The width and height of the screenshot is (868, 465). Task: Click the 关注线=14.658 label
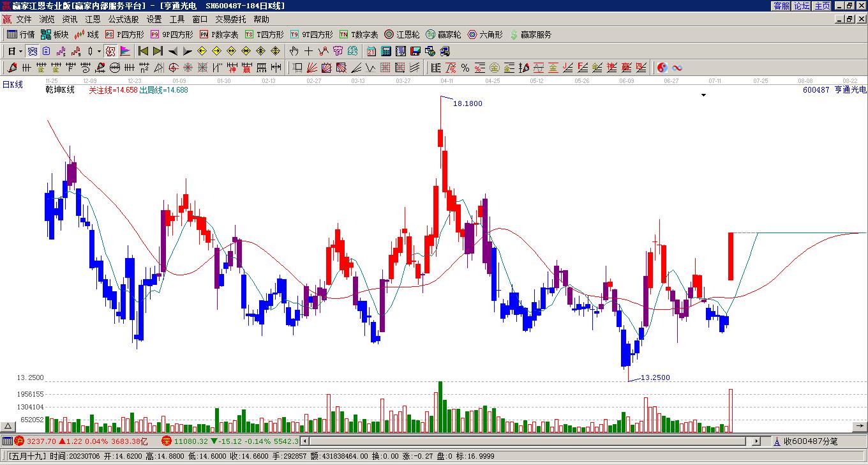[x=114, y=90]
